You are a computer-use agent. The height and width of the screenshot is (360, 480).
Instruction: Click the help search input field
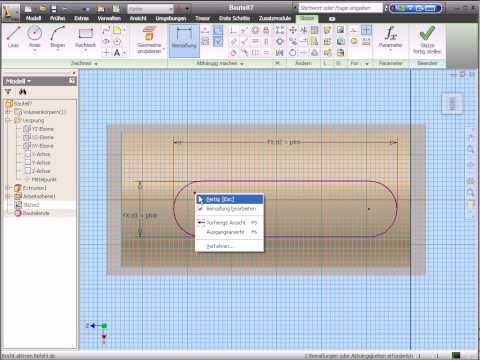(x=341, y=8)
